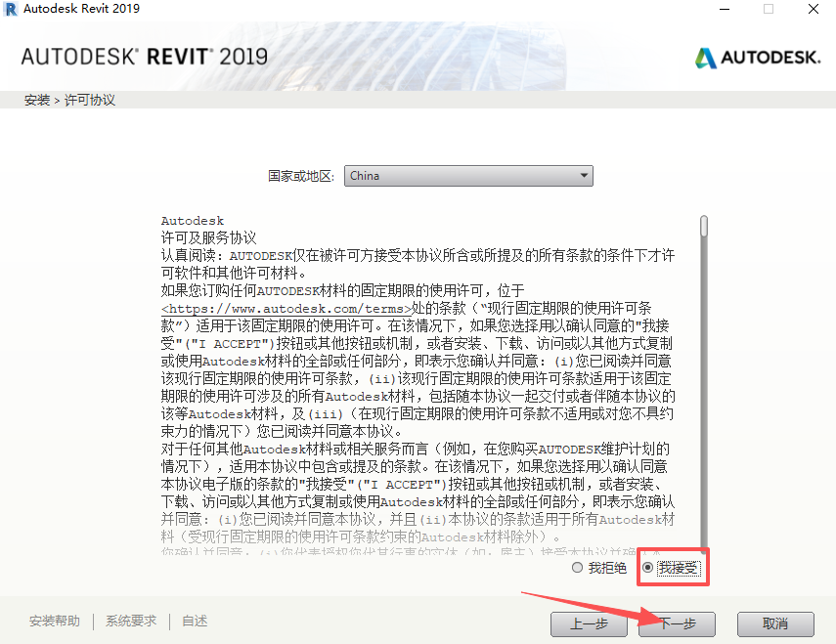Click the AUTODESK REVIT 2019 product logo
Screen dimensions: 836x644
click(x=144, y=56)
